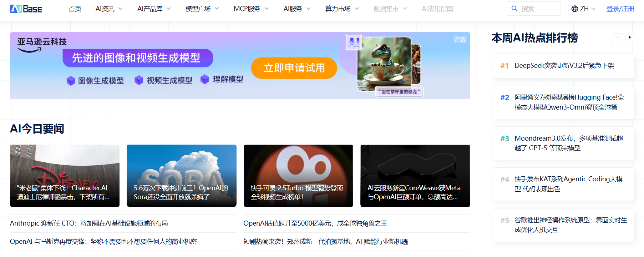644x257 pixels.
Task: Open the 首页 menu item
Action: click(75, 9)
